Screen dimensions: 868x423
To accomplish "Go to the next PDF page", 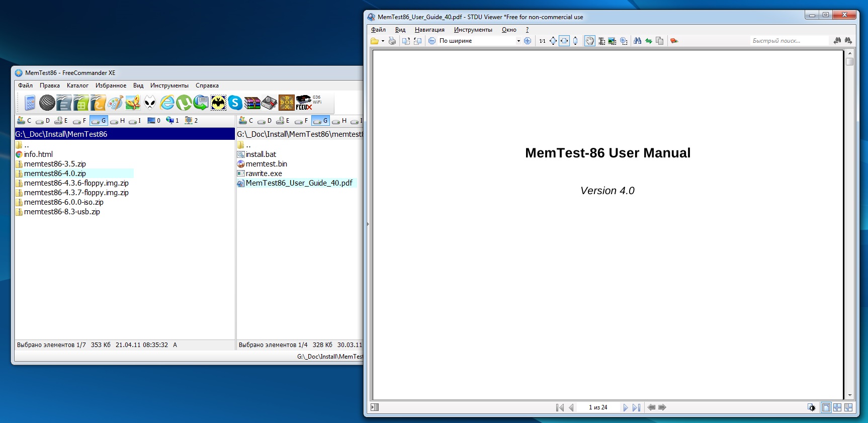I will [625, 407].
